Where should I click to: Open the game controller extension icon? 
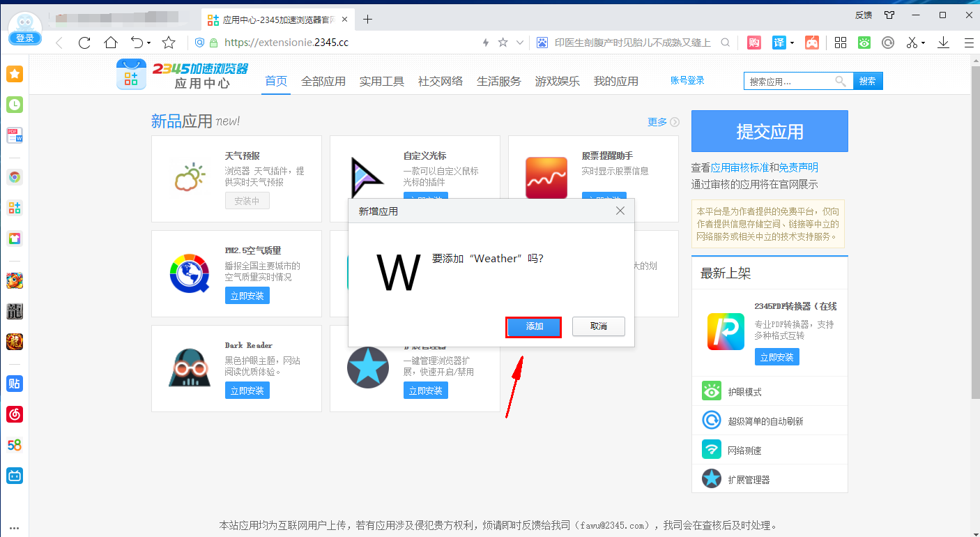812,43
